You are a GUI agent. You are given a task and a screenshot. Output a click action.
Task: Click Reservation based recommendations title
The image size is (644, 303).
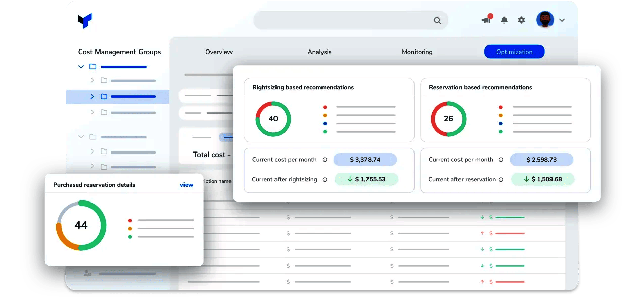[480, 87]
